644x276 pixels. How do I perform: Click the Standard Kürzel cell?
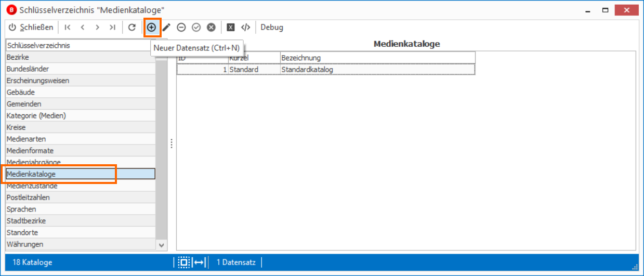tap(254, 69)
